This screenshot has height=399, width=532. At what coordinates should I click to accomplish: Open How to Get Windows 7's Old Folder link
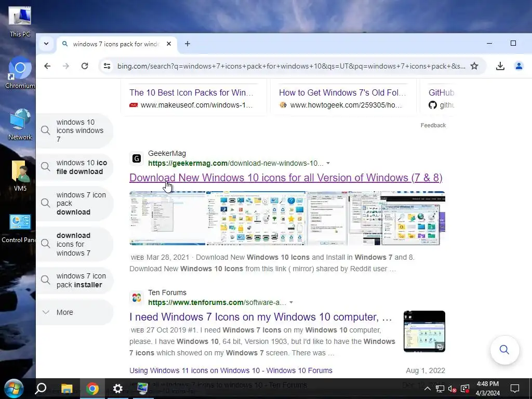click(x=343, y=92)
